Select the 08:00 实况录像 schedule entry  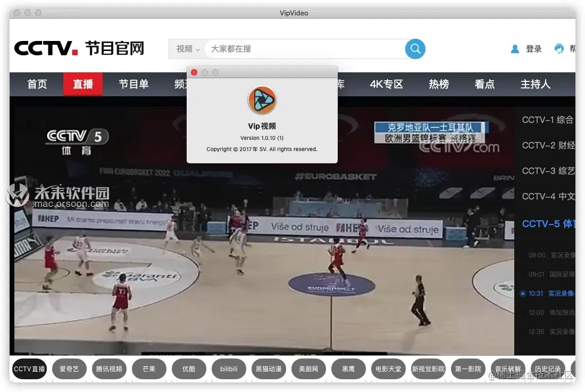[551, 255]
